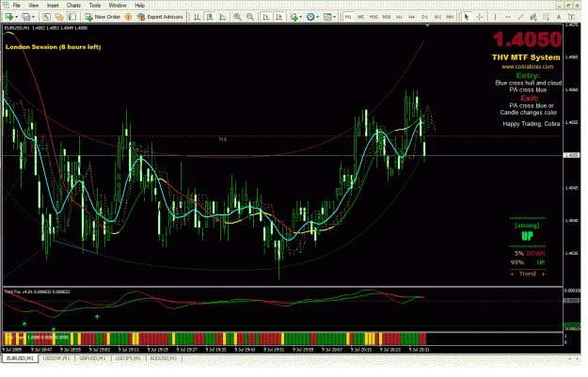Screen dimensions: 588x377
Task: Enable the M30 timeframe
Action: (x=387, y=17)
